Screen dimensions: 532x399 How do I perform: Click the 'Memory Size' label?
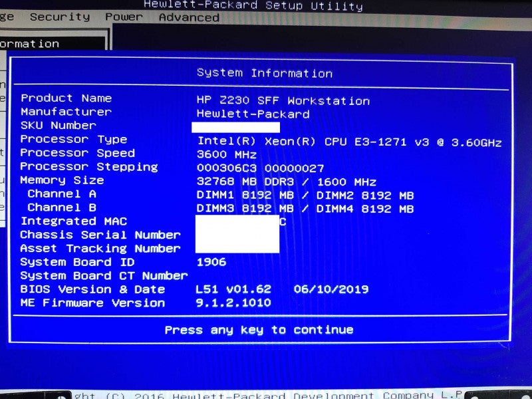62,180
